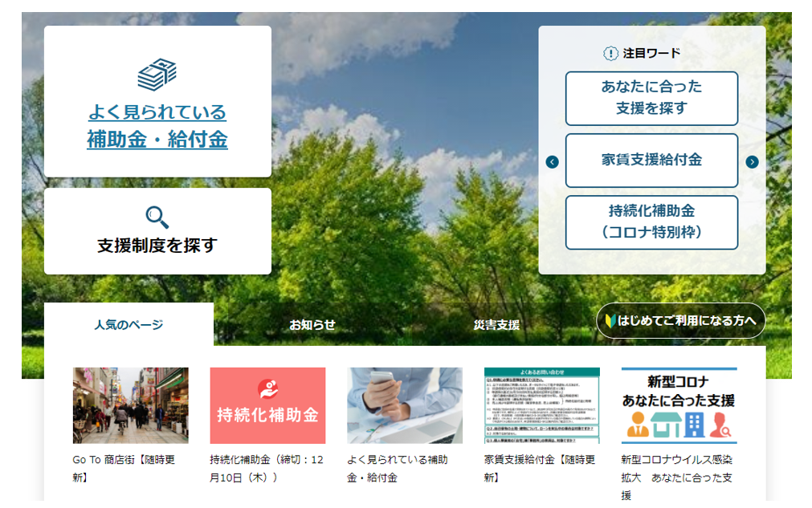Open よく見られている補助金・給付金 link

click(x=157, y=126)
